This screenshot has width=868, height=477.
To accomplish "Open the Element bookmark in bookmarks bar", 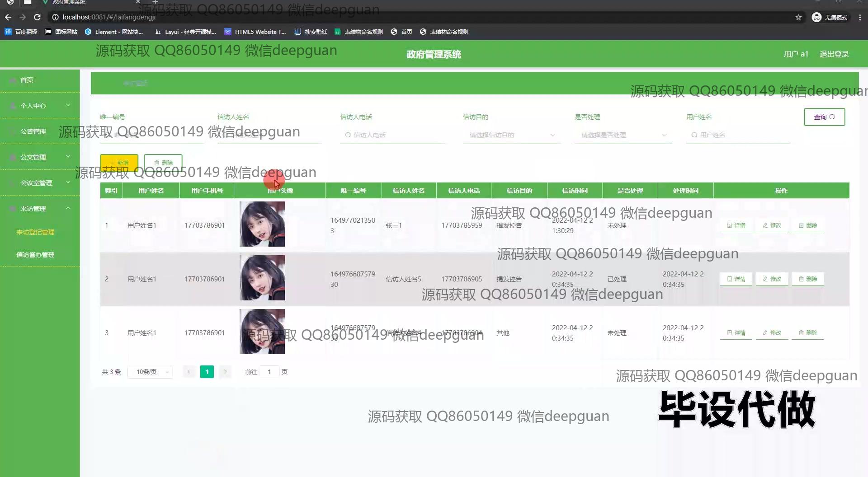I will coord(114,32).
